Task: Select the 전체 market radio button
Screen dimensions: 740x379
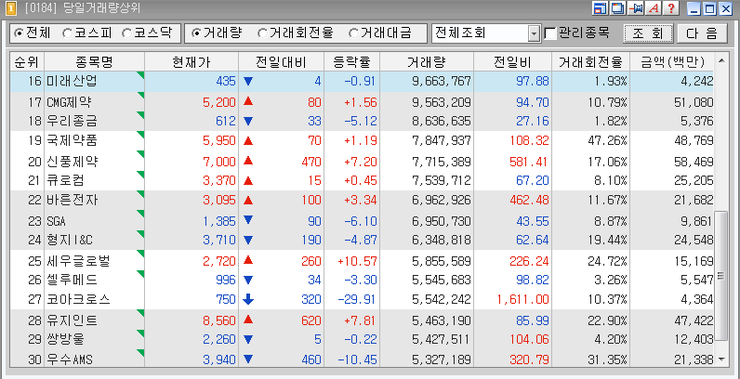Action: point(19,33)
